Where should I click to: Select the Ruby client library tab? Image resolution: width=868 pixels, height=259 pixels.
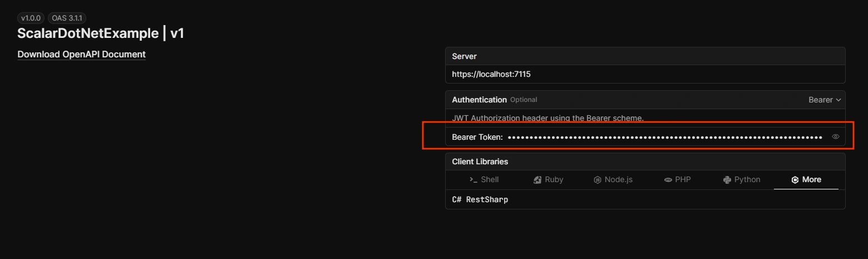click(548, 179)
